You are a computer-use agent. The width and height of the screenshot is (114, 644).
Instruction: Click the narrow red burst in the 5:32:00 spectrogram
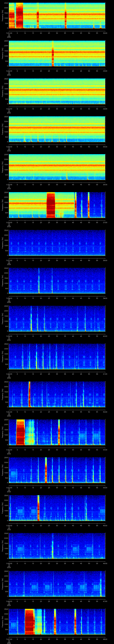[x=53, y=53]
